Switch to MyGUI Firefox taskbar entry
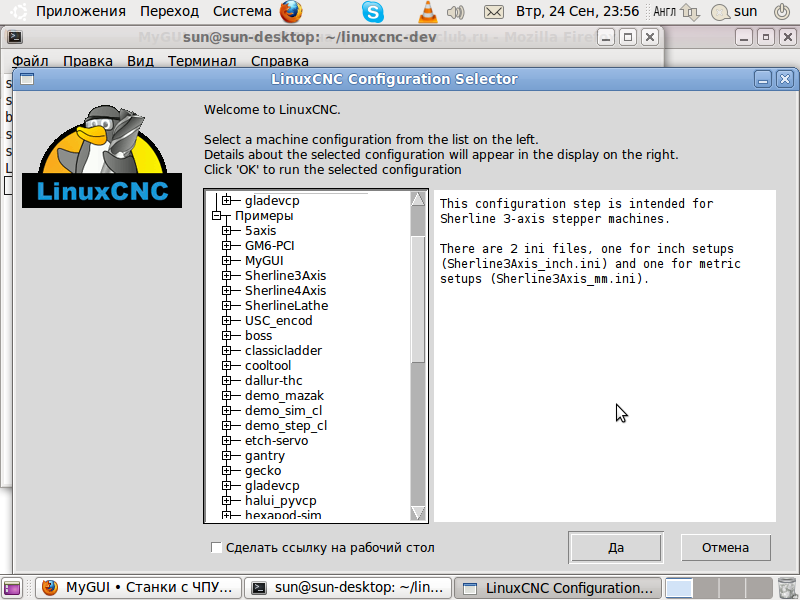 138,588
